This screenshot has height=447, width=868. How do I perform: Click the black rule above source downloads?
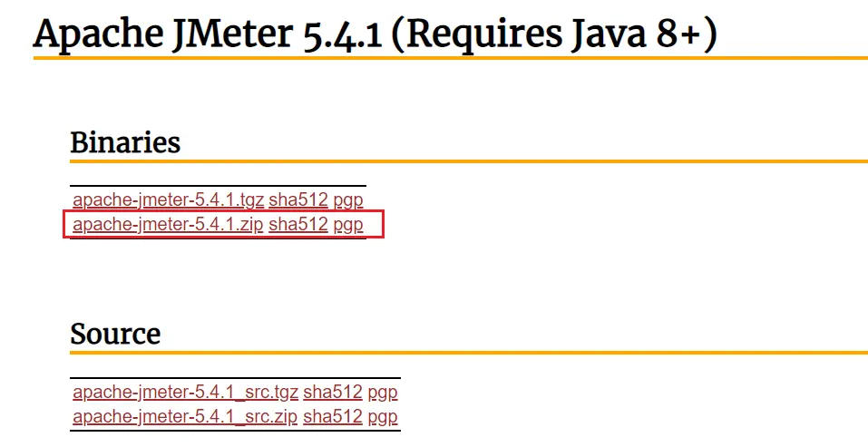click(235, 378)
